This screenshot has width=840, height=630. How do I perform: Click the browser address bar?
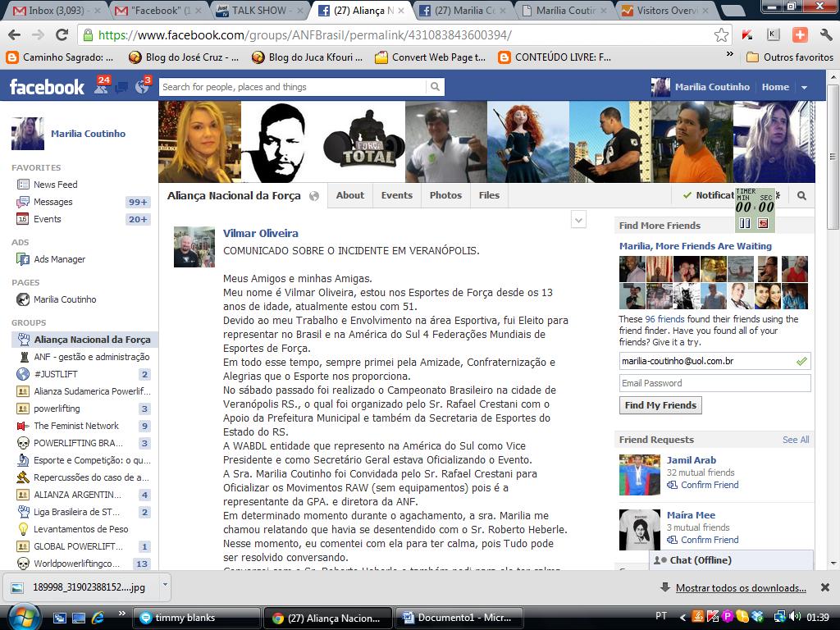(398, 35)
